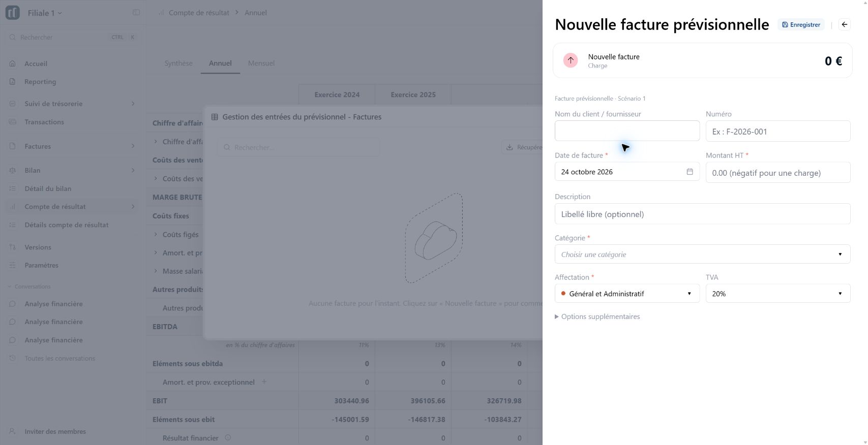Click the plus icon beside Amort. et prov. exceptionnel

264,382
